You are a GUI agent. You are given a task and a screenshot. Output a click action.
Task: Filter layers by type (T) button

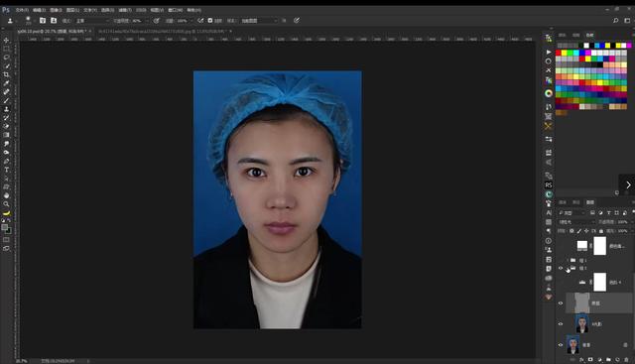(608, 213)
